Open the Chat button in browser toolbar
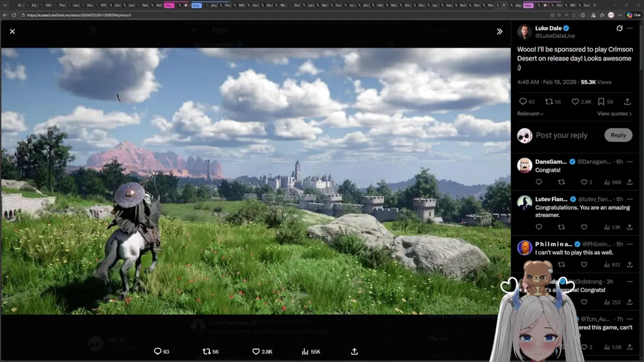The width and height of the screenshot is (644, 362). click(633, 15)
